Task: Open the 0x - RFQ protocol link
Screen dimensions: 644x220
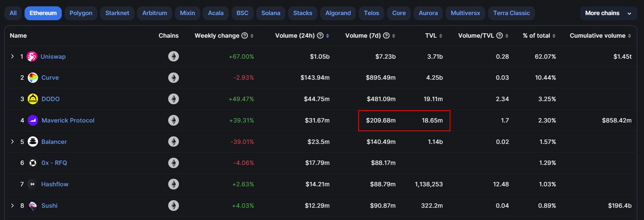Action: point(54,163)
